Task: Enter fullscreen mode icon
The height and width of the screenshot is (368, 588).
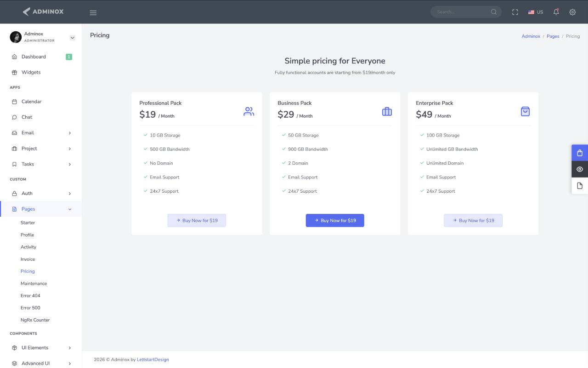Action: (515, 12)
